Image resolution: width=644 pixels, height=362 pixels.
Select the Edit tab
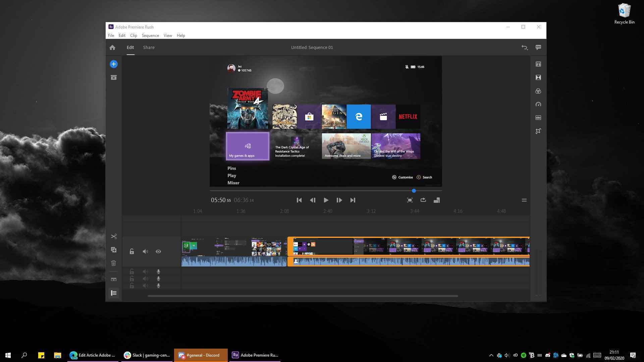pos(130,47)
